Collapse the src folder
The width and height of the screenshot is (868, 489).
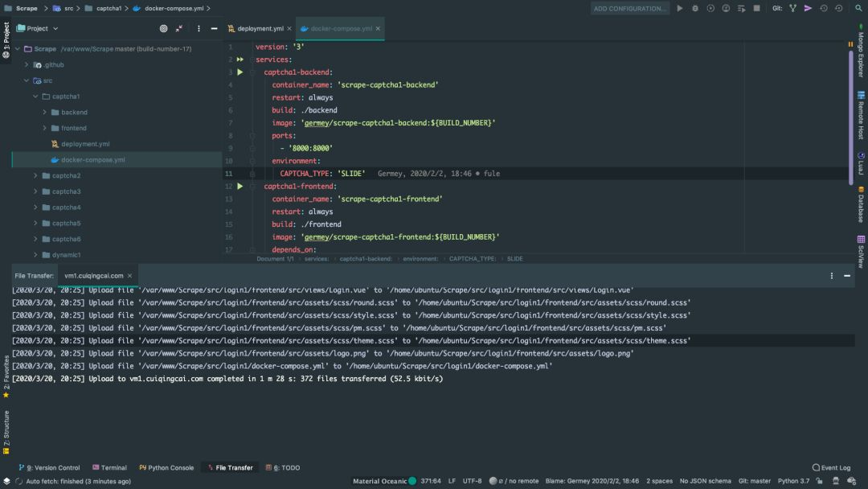[x=27, y=80]
